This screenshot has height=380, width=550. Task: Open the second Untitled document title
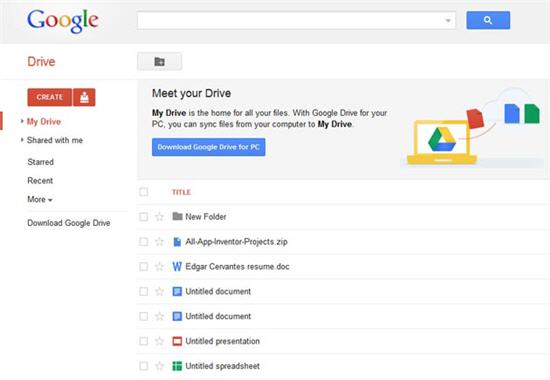click(218, 316)
